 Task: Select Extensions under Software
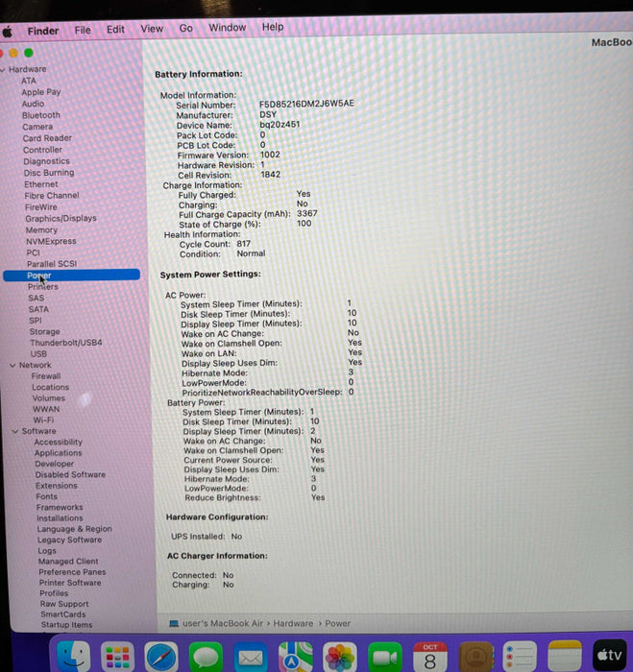[57, 486]
